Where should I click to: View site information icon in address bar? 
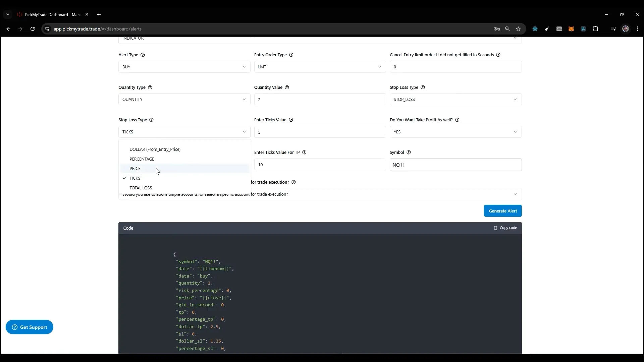tap(47, 29)
